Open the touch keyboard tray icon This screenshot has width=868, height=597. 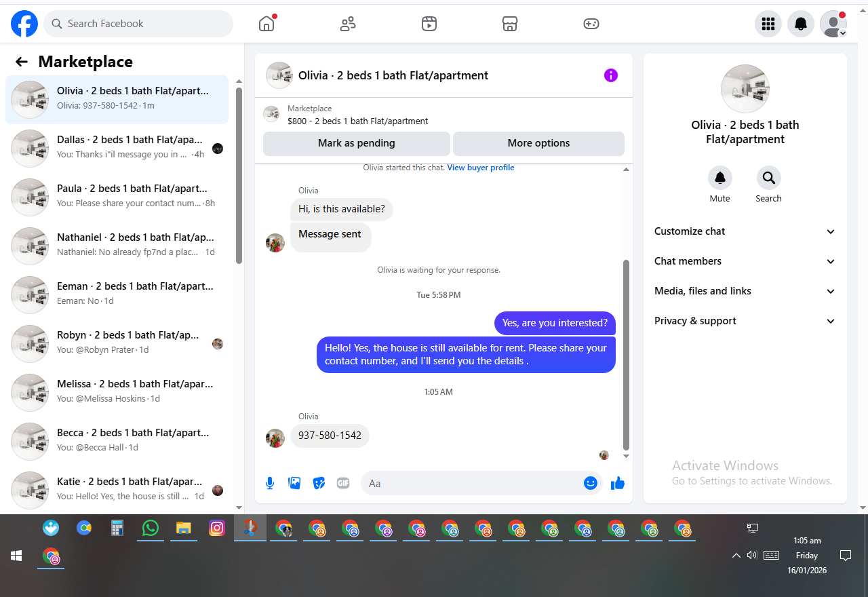pos(771,556)
